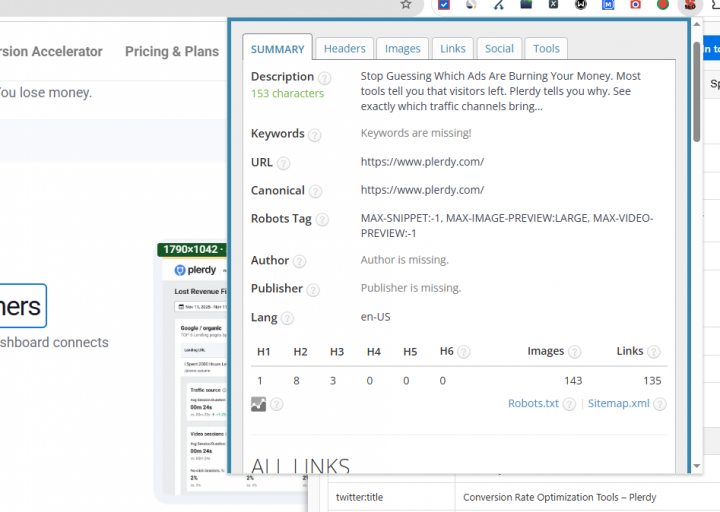Click the '153 characters' description length
Screen dimensions: 720x512
287,94
